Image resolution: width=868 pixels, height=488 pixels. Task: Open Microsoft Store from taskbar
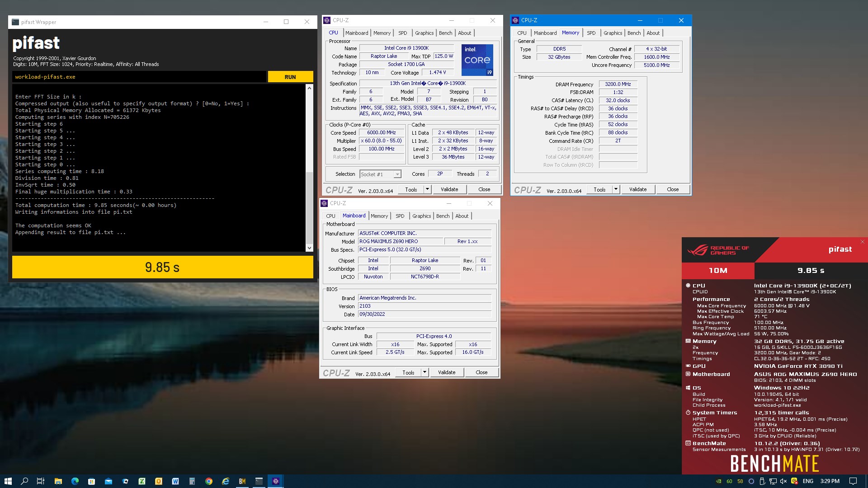[x=91, y=481]
